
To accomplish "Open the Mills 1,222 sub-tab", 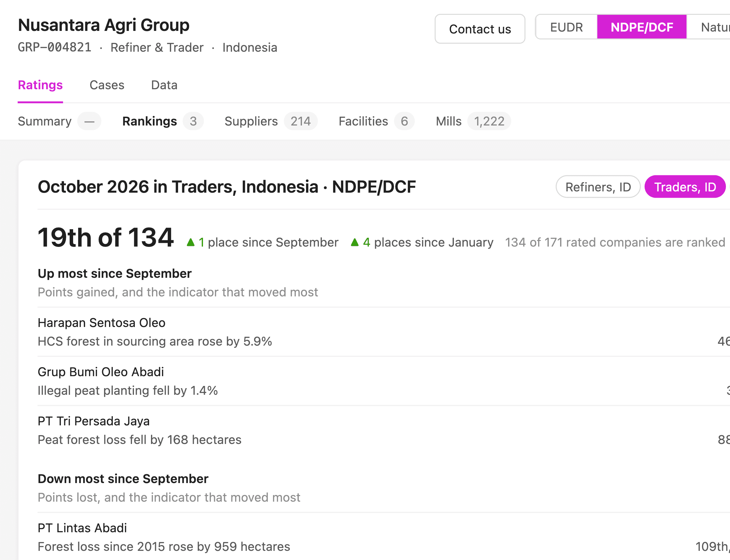I will click(x=473, y=121).
